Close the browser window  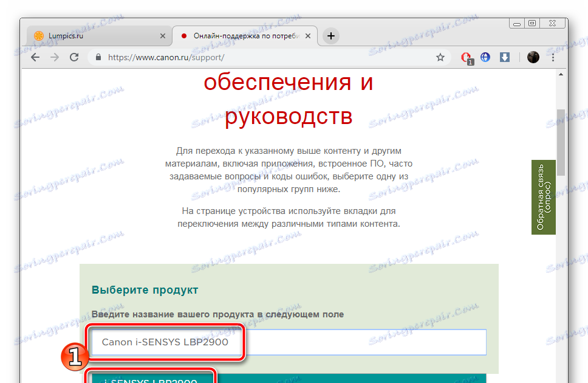552,24
